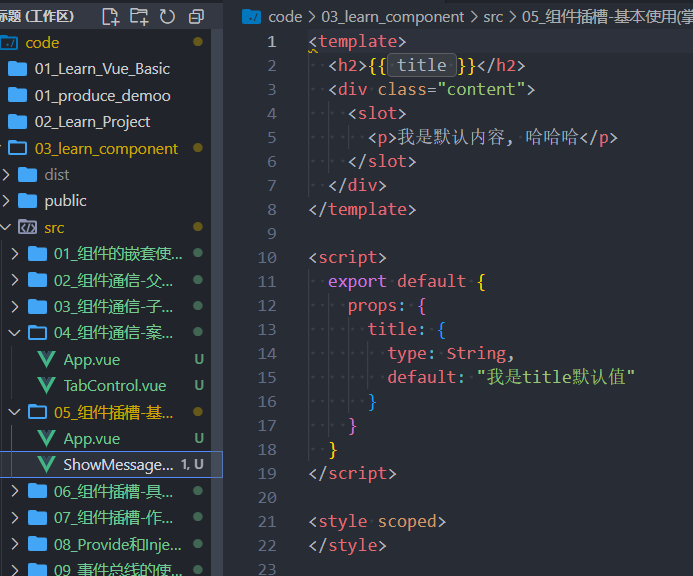Click line number 21 in gutter
Image resolution: width=693 pixels, height=576 pixels.
click(x=267, y=522)
